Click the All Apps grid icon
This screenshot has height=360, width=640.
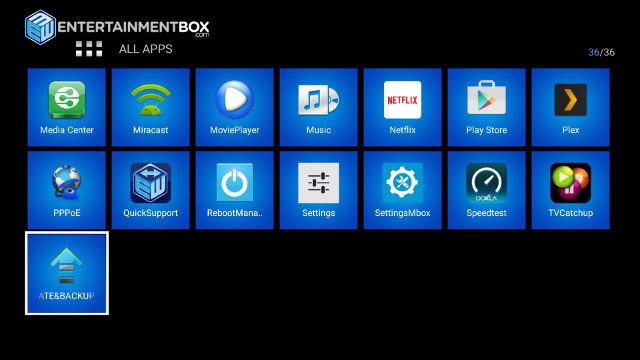89,49
